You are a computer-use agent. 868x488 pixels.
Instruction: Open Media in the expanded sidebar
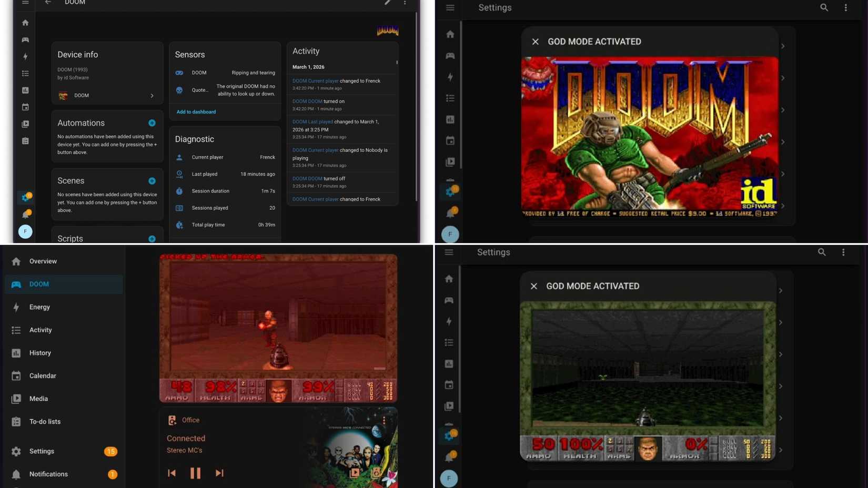point(64,399)
